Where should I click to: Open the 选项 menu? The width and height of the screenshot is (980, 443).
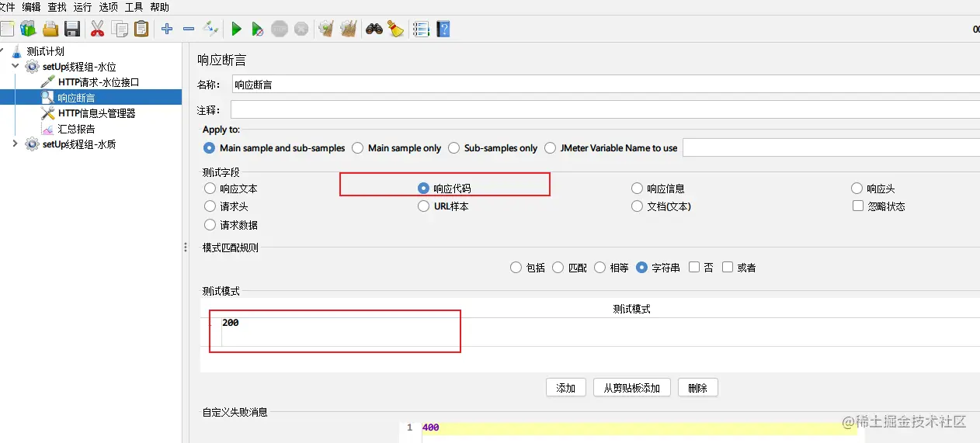click(x=108, y=7)
